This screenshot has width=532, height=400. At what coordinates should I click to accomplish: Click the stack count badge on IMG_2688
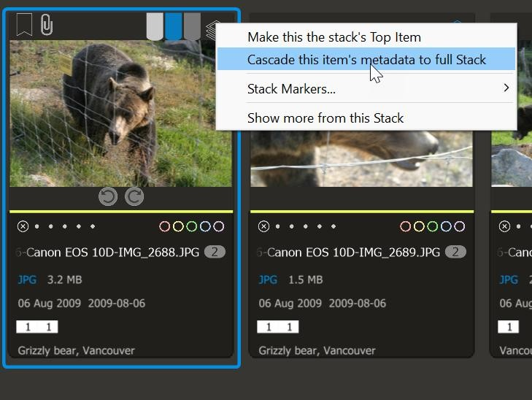click(215, 252)
